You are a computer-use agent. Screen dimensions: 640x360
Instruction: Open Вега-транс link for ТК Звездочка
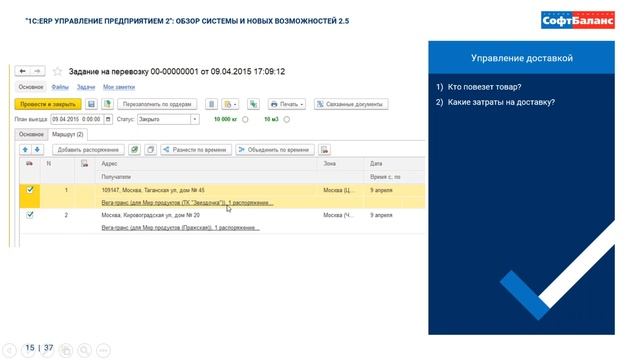coord(187,202)
